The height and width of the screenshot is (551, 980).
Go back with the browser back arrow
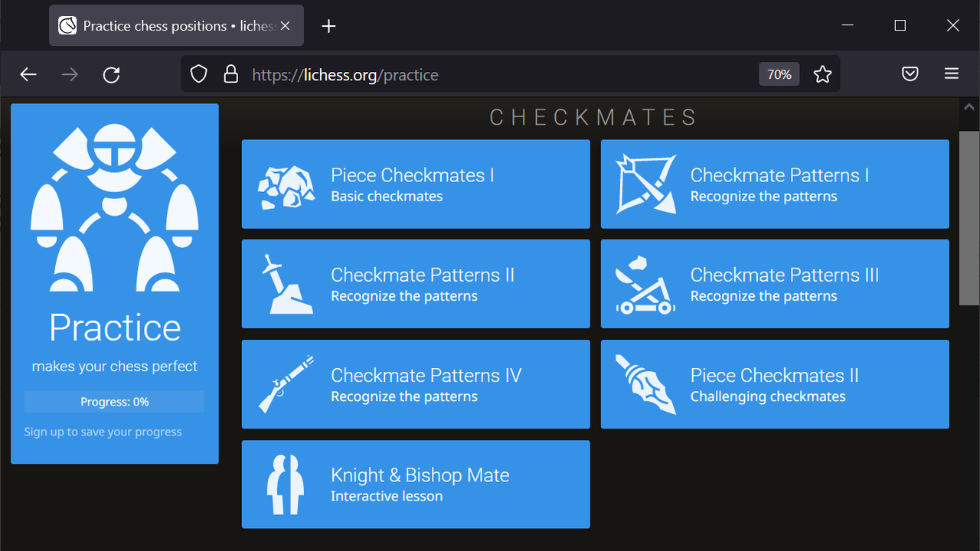click(x=28, y=74)
